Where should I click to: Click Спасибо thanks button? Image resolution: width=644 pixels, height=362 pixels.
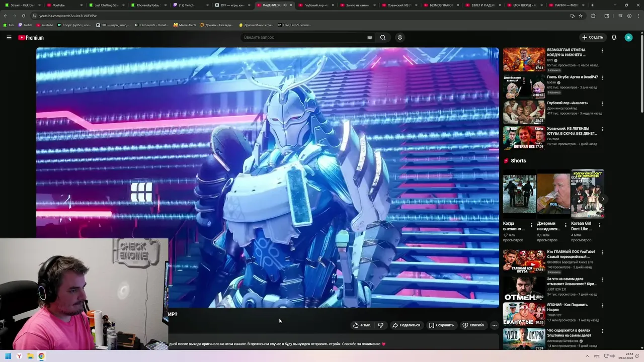pos(473,325)
